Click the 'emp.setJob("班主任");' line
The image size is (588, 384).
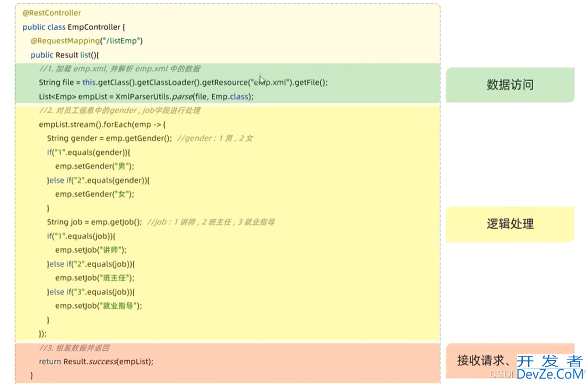coord(95,278)
